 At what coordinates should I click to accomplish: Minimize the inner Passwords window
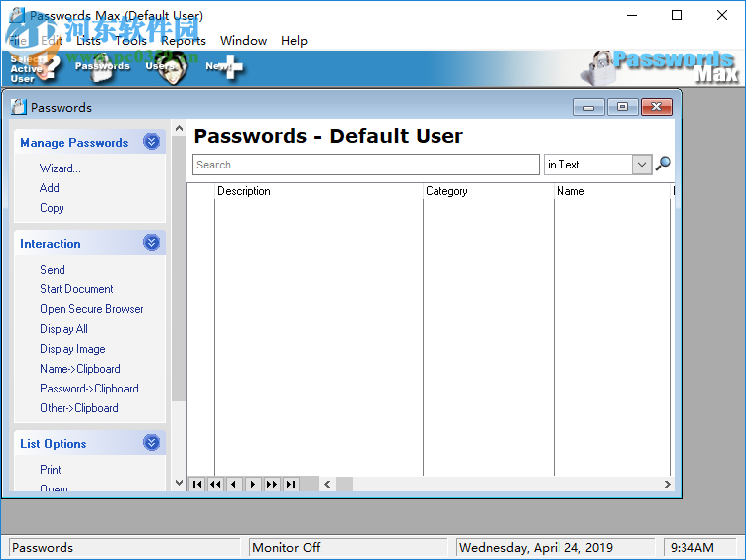(x=588, y=107)
